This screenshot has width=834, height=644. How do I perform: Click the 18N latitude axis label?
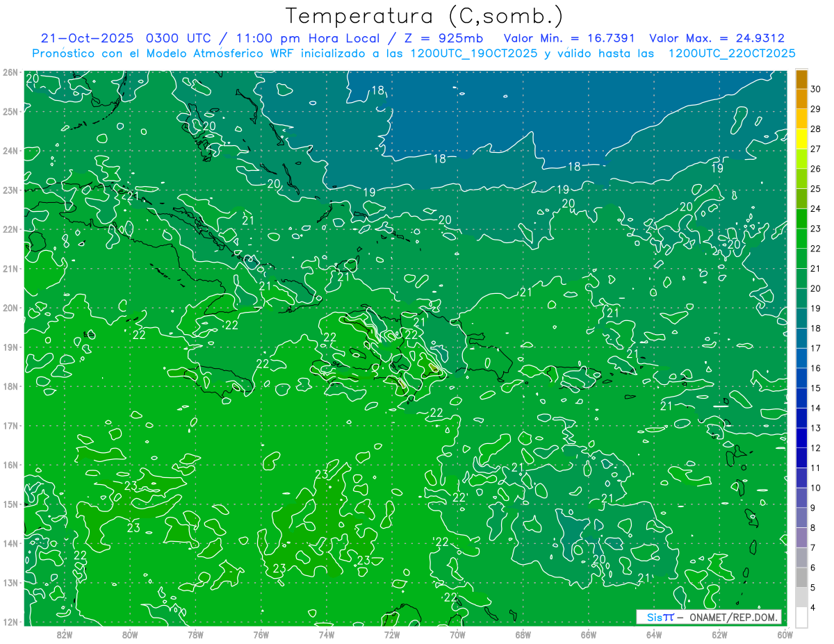10,386
